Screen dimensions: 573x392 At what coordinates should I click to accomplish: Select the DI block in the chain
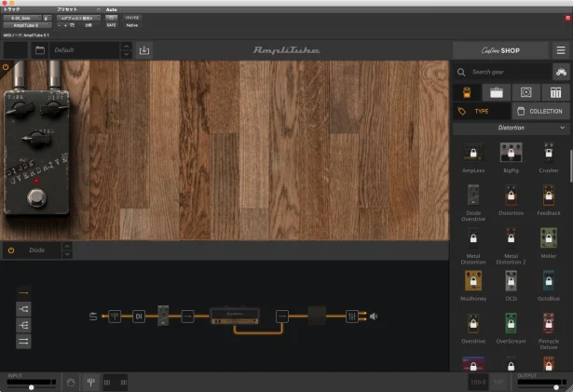click(139, 317)
